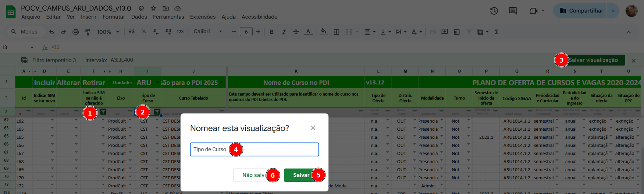Viewport: 644px width, 194px height.
Task: Star the document
Action: 153,8
